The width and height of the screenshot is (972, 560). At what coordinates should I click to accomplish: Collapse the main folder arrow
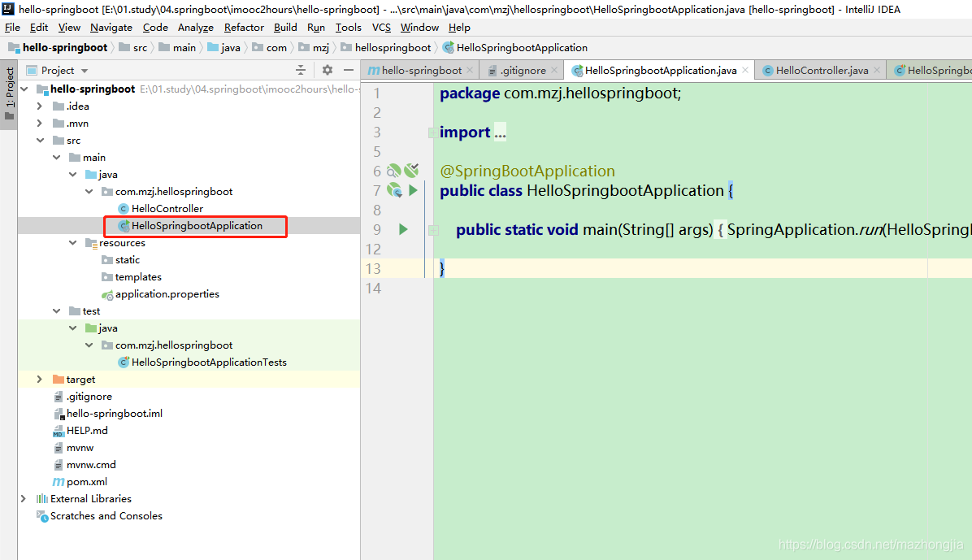57,158
